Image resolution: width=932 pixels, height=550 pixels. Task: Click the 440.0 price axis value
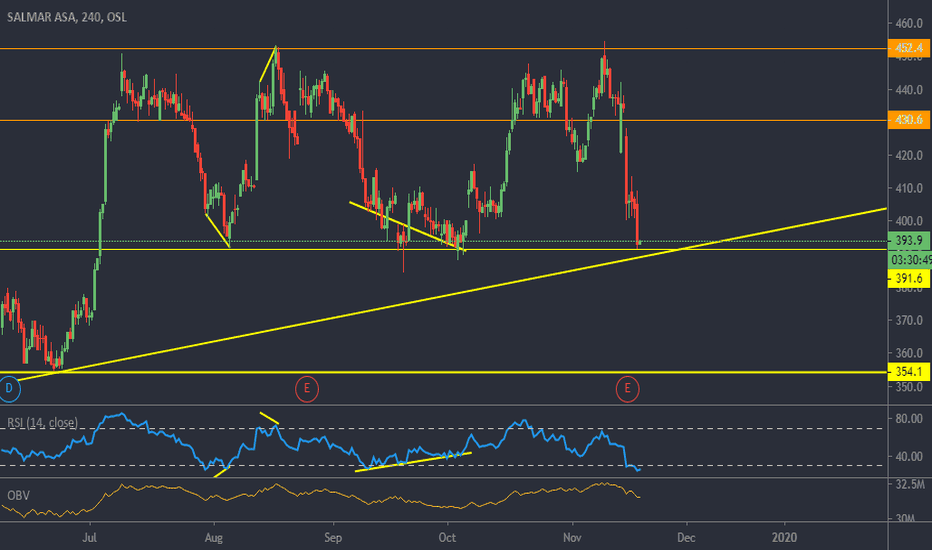click(909, 90)
